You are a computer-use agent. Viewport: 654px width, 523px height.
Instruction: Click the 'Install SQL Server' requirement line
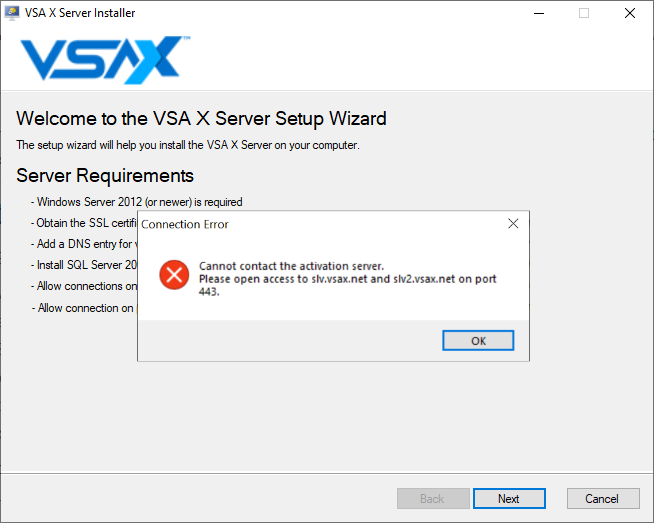[x=83, y=265]
